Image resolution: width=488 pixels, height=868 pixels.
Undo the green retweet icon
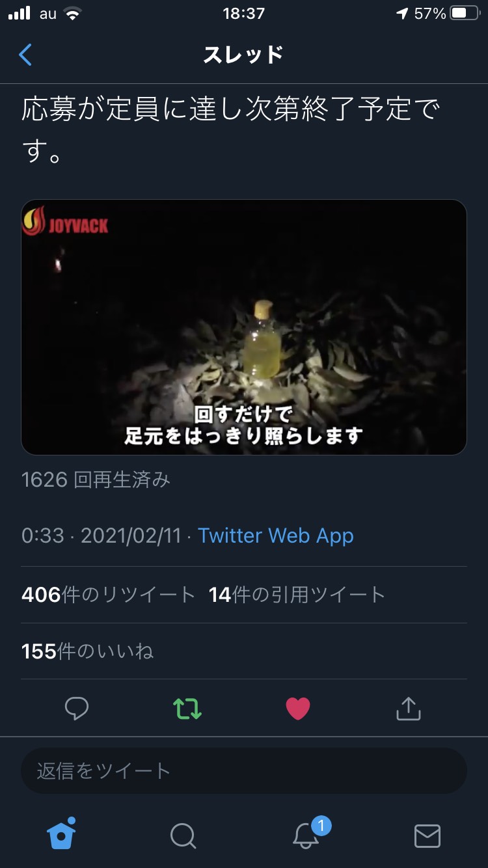point(187,709)
